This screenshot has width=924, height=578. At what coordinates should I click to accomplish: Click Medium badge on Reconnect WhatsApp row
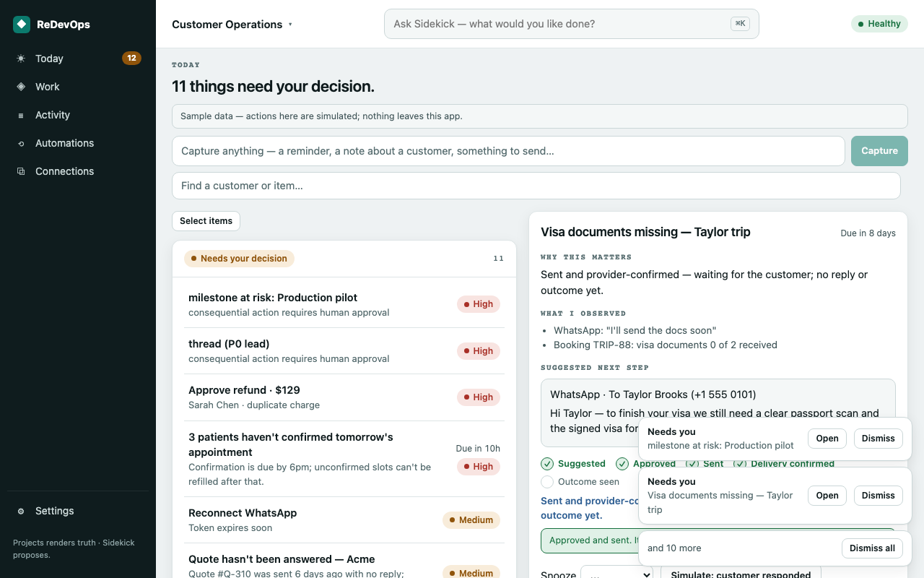(471, 520)
